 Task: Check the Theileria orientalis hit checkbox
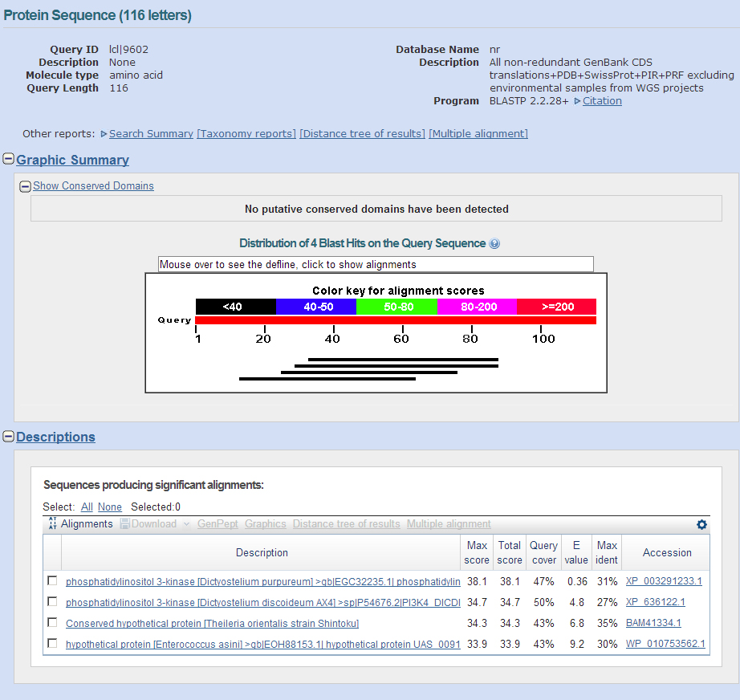[x=52, y=622]
